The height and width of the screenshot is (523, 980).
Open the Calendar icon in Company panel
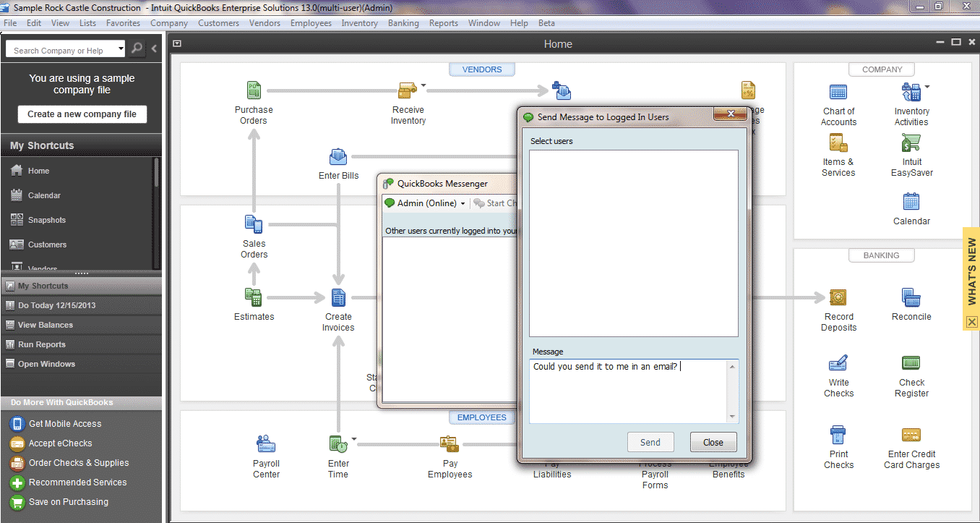911,201
